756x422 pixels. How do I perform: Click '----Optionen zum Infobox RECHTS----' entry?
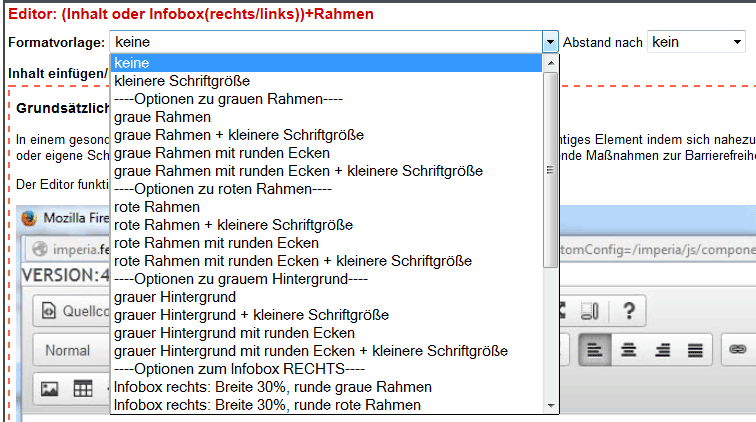point(326,369)
